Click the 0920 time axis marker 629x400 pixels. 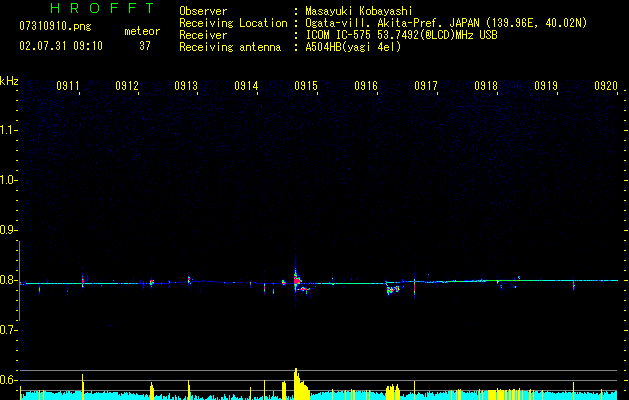click(606, 86)
